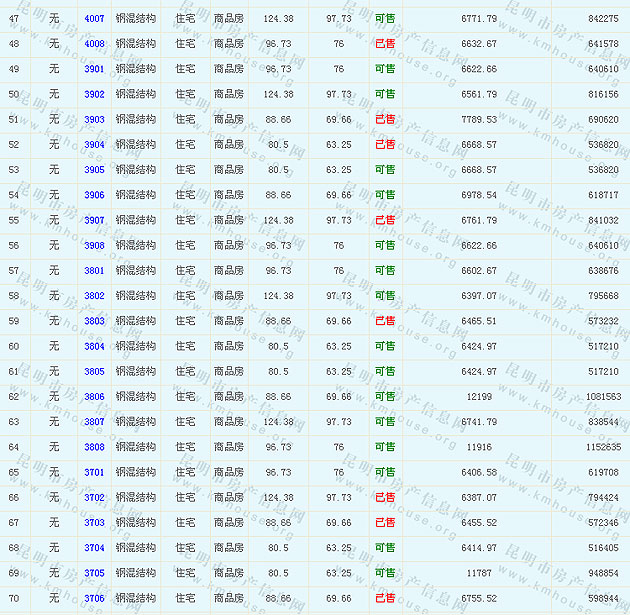Click room 3801 hyperlink
The image size is (630, 615).
pyautogui.click(x=94, y=271)
